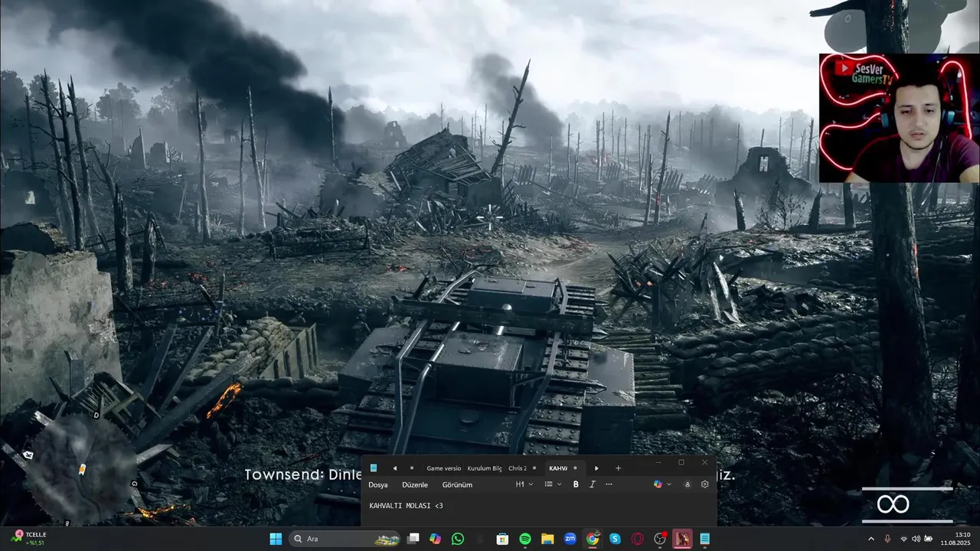
Task: Open the Notepad account profile icon
Action: (x=688, y=484)
